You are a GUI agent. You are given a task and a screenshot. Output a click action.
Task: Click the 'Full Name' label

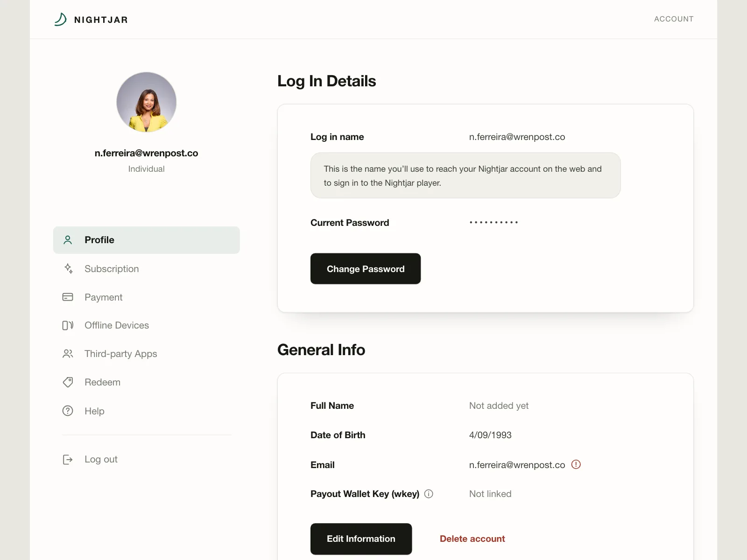pos(332,406)
